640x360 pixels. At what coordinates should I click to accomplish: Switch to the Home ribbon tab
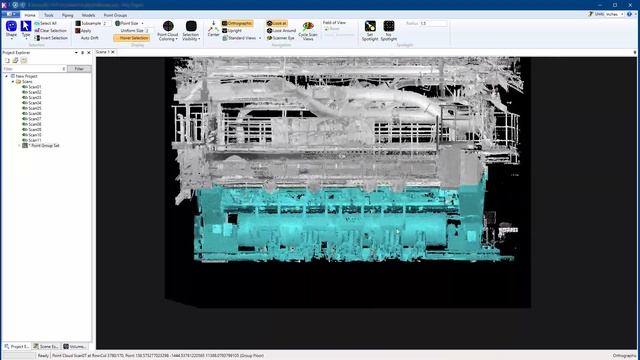30,15
